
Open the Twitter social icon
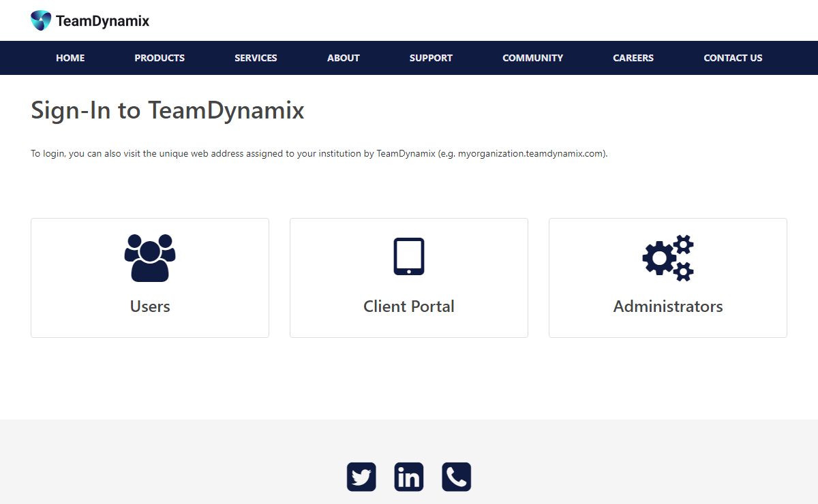pos(361,477)
